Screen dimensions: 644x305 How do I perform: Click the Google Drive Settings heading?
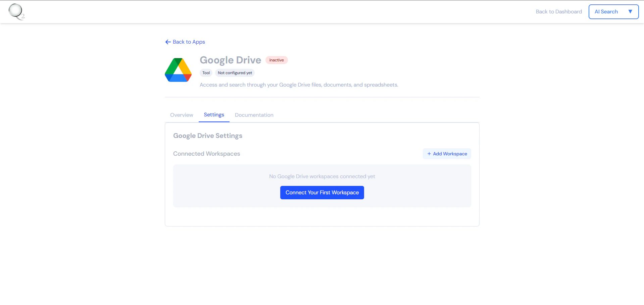click(x=208, y=136)
